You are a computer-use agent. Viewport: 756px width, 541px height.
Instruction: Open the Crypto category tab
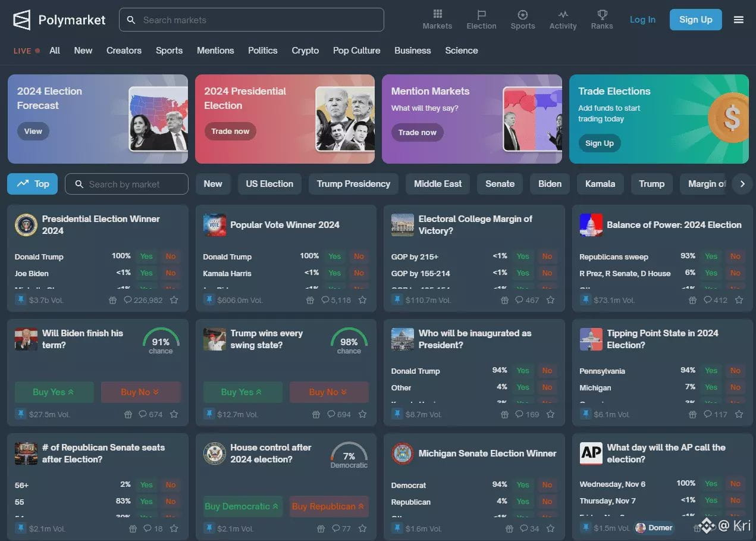(x=305, y=51)
